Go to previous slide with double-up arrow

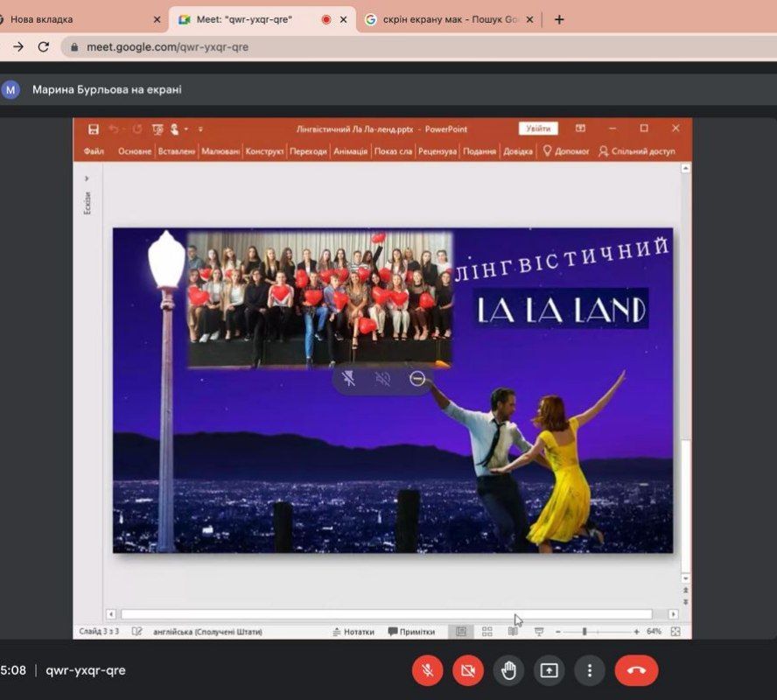pos(685,591)
